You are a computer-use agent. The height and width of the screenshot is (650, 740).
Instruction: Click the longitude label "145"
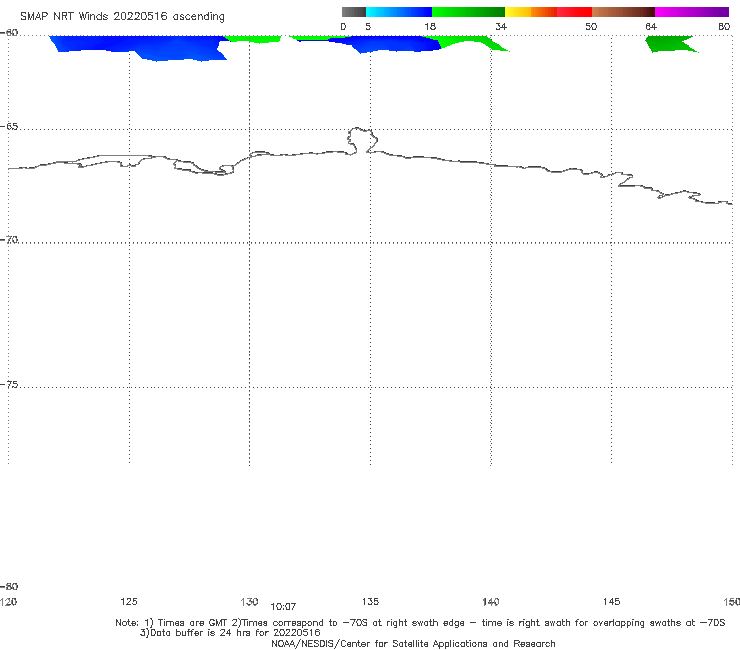coord(612,601)
